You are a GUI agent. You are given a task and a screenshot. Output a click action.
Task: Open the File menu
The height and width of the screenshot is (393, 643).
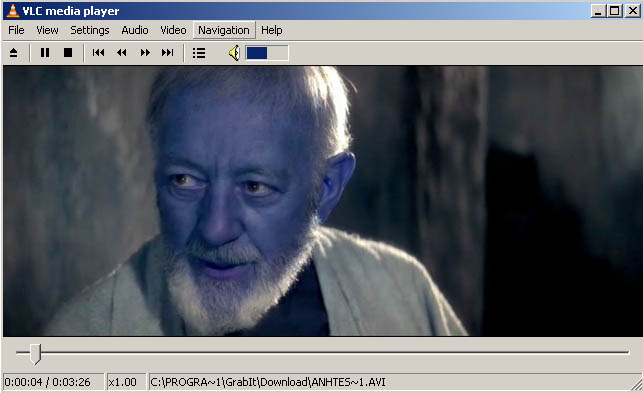pyautogui.click(x=16, y=30)
